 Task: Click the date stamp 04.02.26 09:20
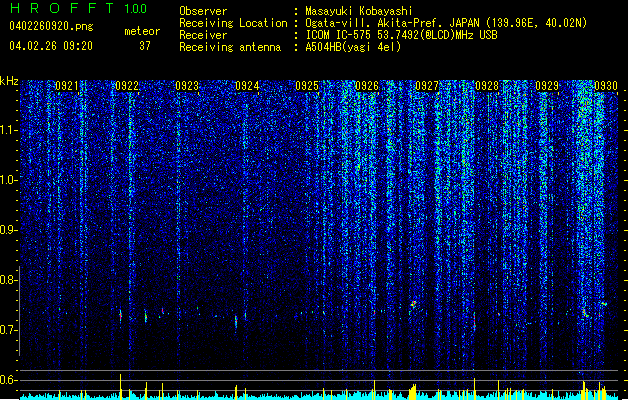pos(51,46)
